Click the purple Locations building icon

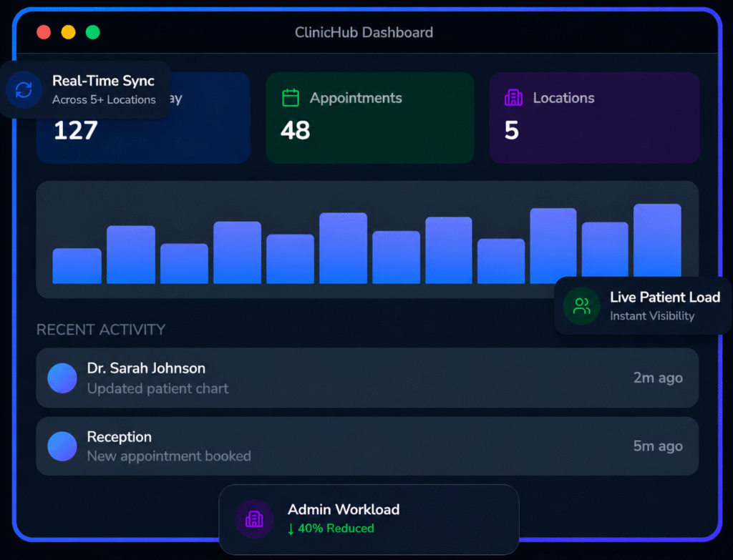click(513, 98)
